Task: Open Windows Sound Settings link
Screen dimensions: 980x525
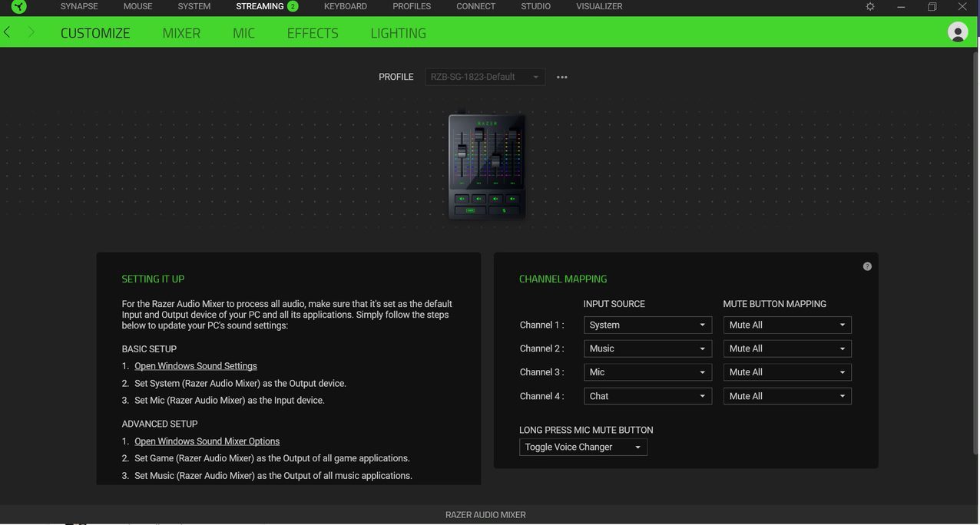Action: 196,366
